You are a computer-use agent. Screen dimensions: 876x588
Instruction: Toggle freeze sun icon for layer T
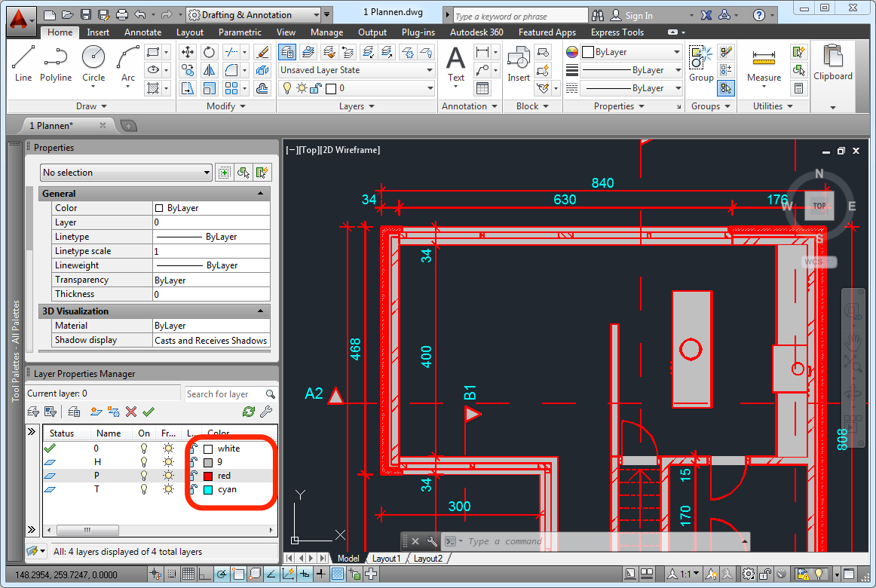coord(167,489)
